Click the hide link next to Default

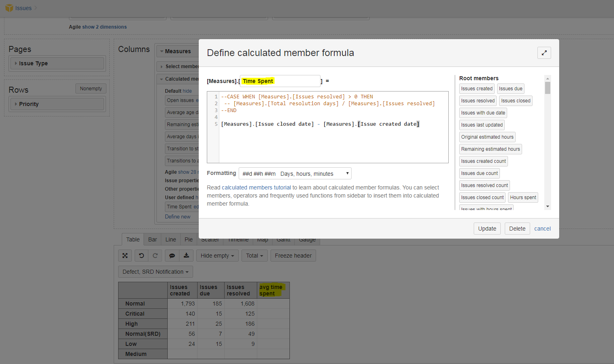point(187,91)
